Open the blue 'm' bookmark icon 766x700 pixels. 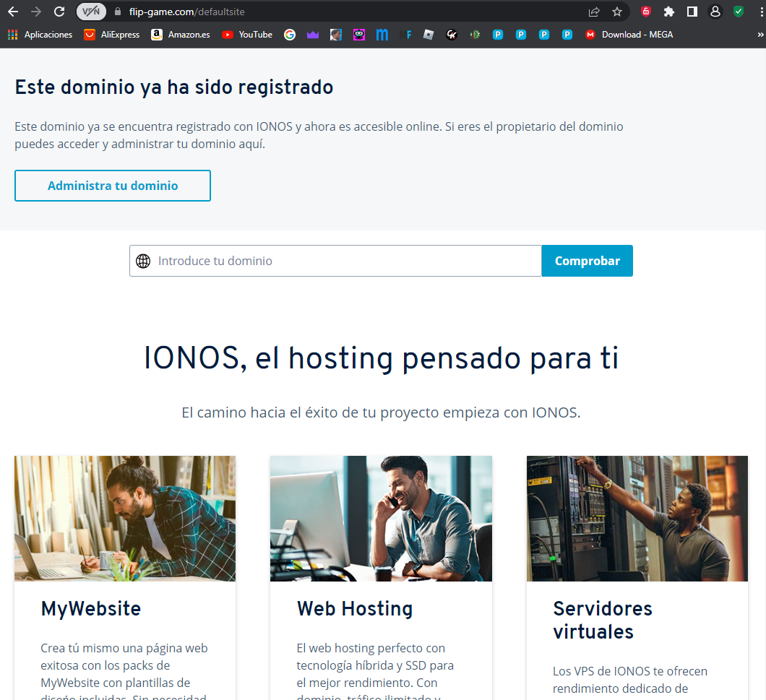[x=382, y=35]
